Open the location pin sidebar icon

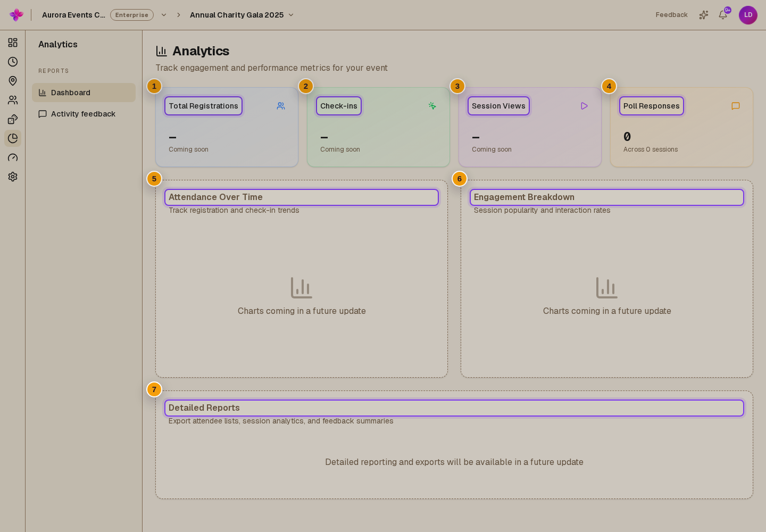13,81
